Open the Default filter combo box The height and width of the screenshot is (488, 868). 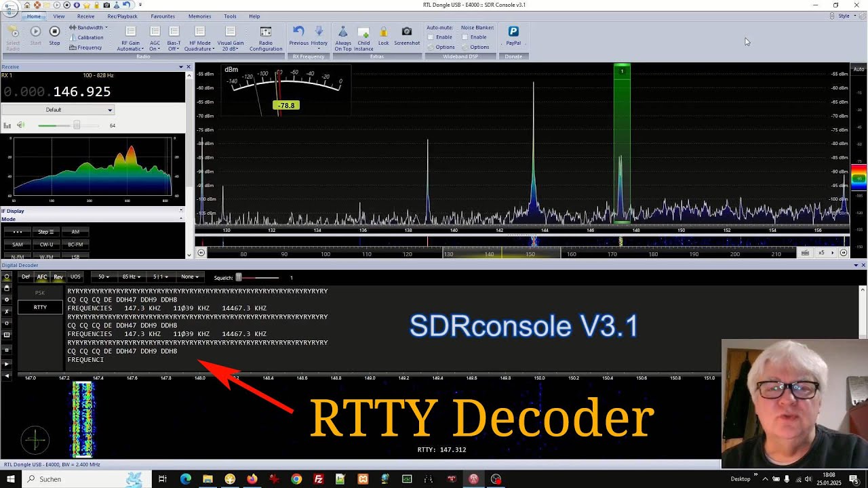tap(58, 110)
